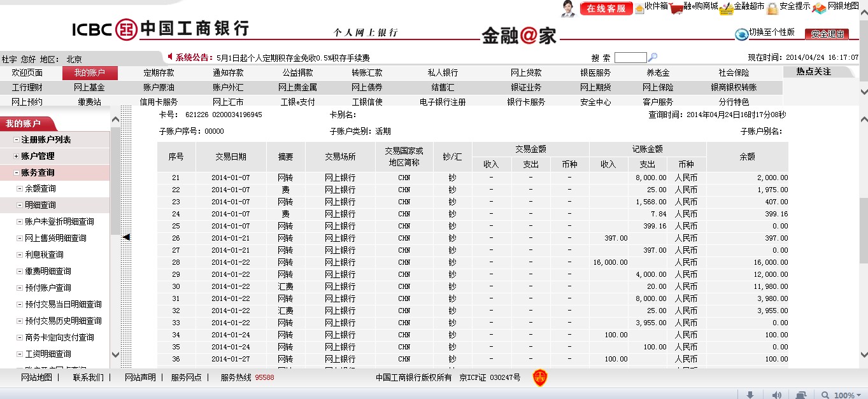
Task: Open the 银商银权转账 menu item
Action: [x=734, y=88]
